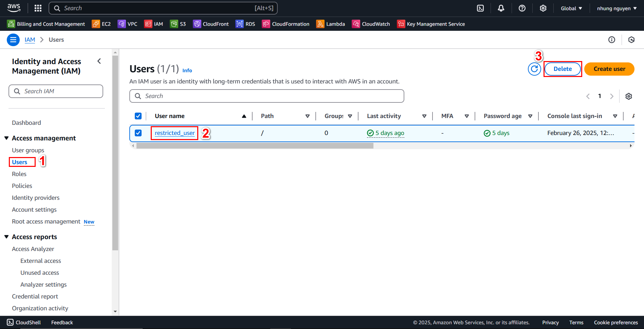Open the notifications bell icon
The width and height of the screenshot is (644, 329).
(501, 8)
